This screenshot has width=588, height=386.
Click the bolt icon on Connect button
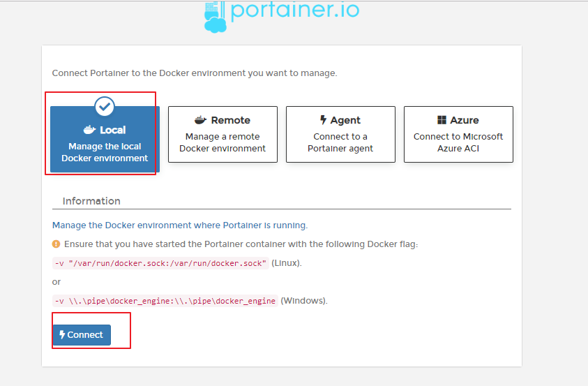(x=62, y=334)
